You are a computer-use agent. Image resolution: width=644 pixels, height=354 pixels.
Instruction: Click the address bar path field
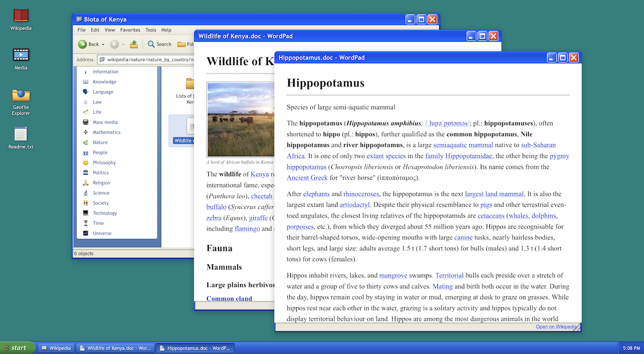click(x=145, y=60)
